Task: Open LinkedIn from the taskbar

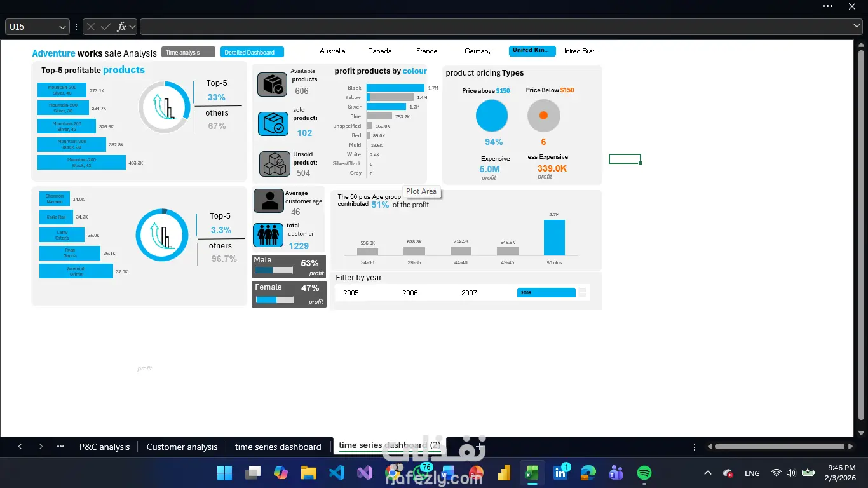Action: click(560, 473)
